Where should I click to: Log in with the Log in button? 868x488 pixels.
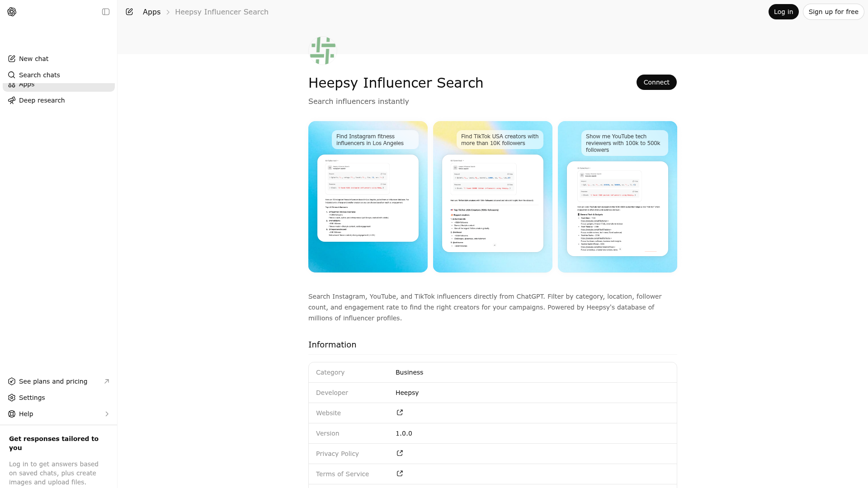coord(783,12)
